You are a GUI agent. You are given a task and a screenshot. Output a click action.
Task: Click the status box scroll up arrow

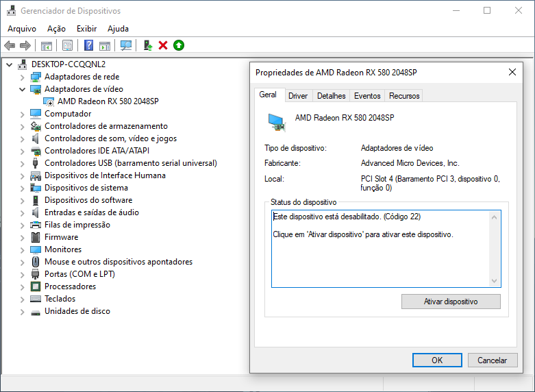[494, 217]
